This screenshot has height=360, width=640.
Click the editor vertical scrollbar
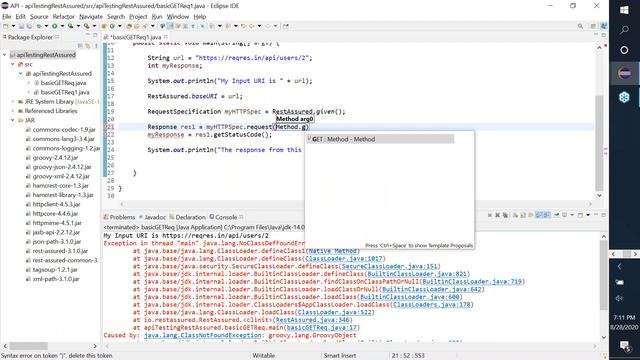(x=599, y=143)
